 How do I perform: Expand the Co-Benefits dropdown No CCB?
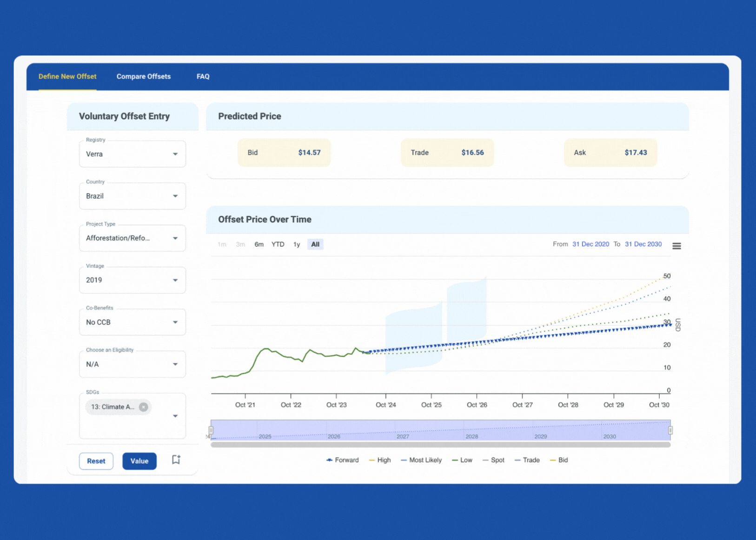click(x=133, y=322)
